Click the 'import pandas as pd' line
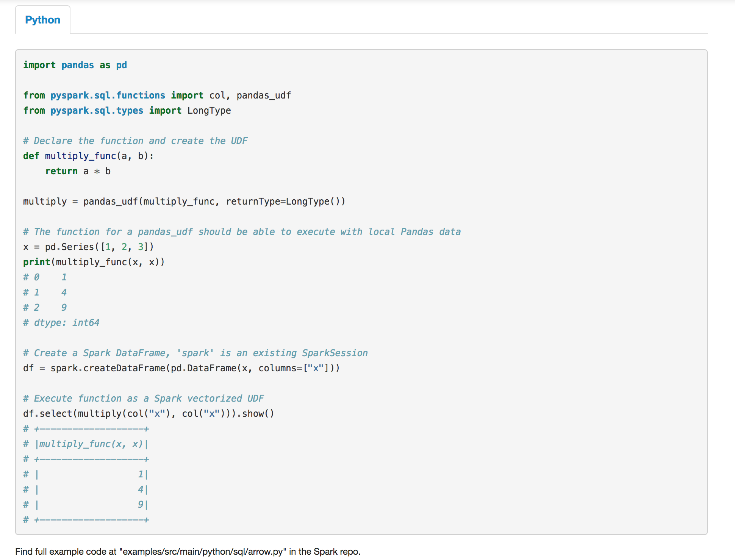This screenshot has height=560, width=735. [x=75, y=65]
